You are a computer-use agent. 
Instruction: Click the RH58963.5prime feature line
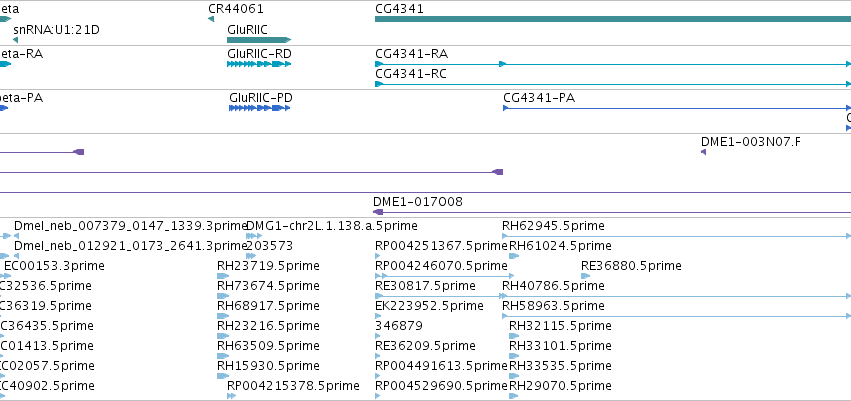point(676,316)
